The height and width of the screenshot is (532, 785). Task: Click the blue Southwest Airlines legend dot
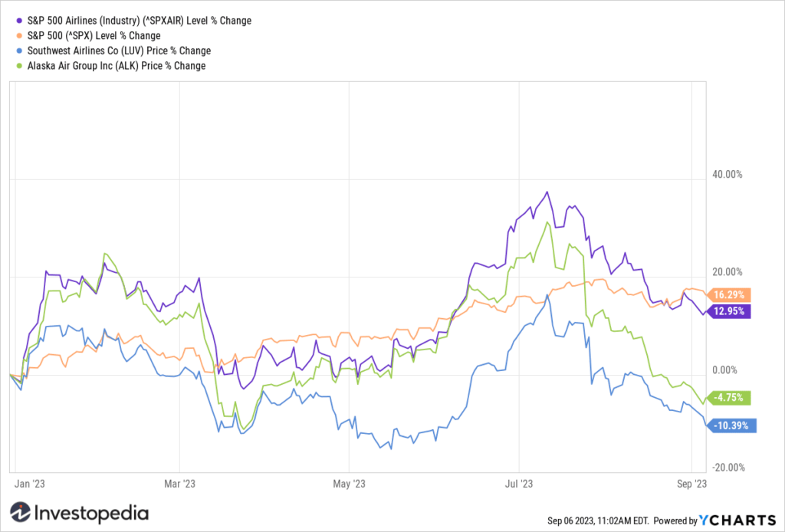(x=19, y=51)
